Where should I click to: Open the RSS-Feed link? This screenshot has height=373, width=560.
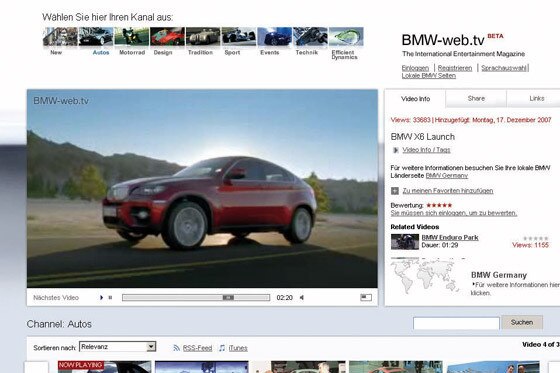(197, 348)
